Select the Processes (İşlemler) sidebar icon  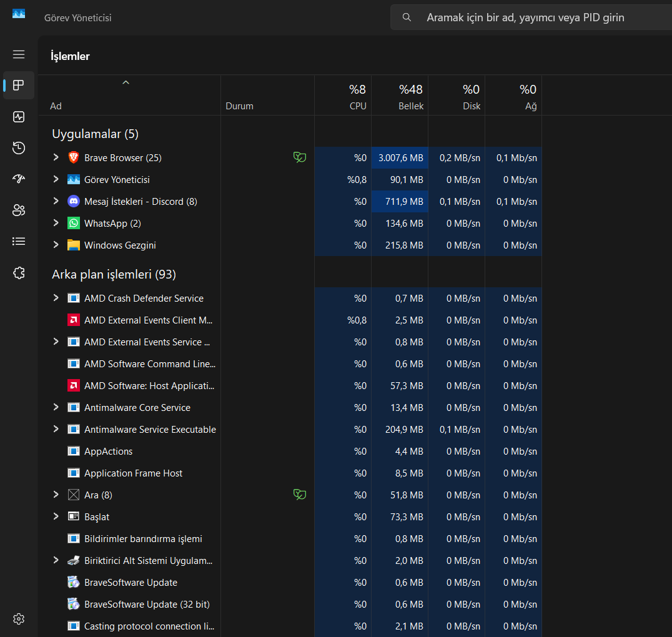(19, 86)
